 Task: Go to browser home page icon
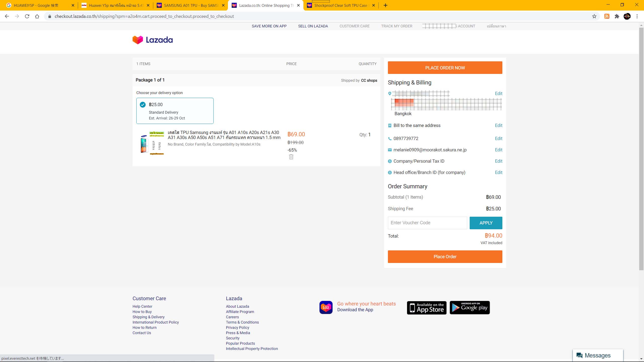pos(37,16)
